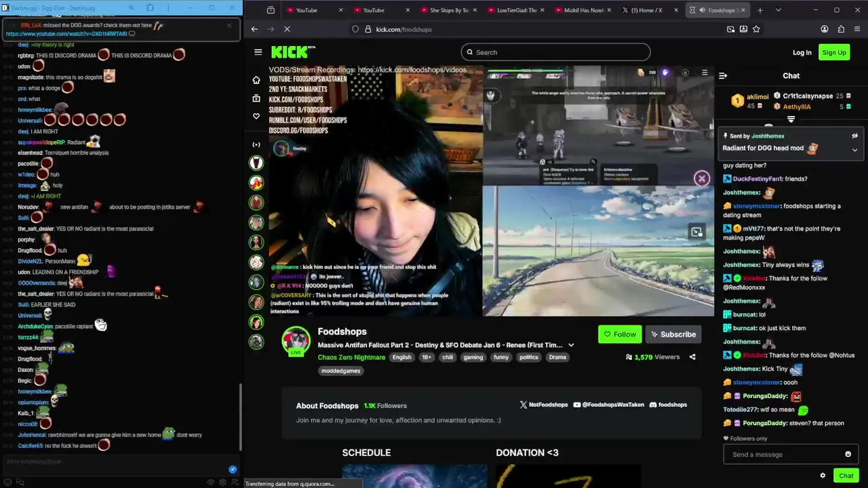The height and width of the screenshot is (488, 868).
Task: Switch to the She Stops By To tab
Action: [x=448, y=10]
